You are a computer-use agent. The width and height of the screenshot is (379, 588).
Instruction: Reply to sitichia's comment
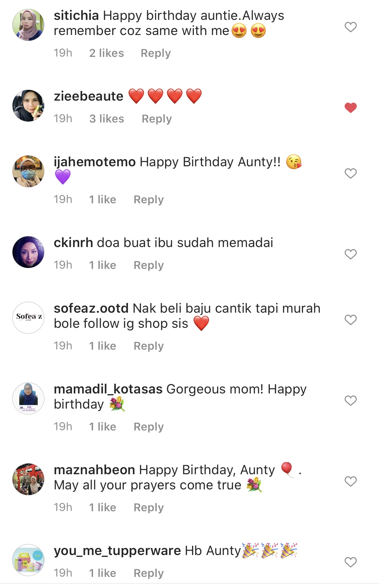[156, 53]
